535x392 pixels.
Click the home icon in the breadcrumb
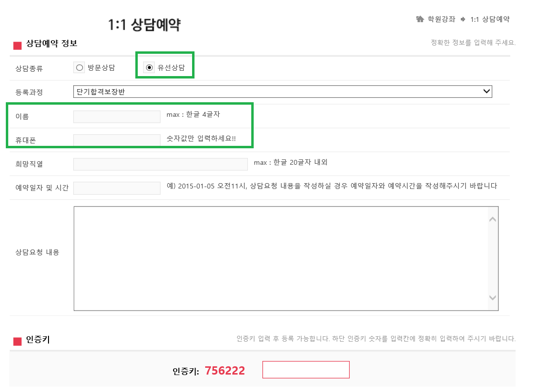(420, 19)
